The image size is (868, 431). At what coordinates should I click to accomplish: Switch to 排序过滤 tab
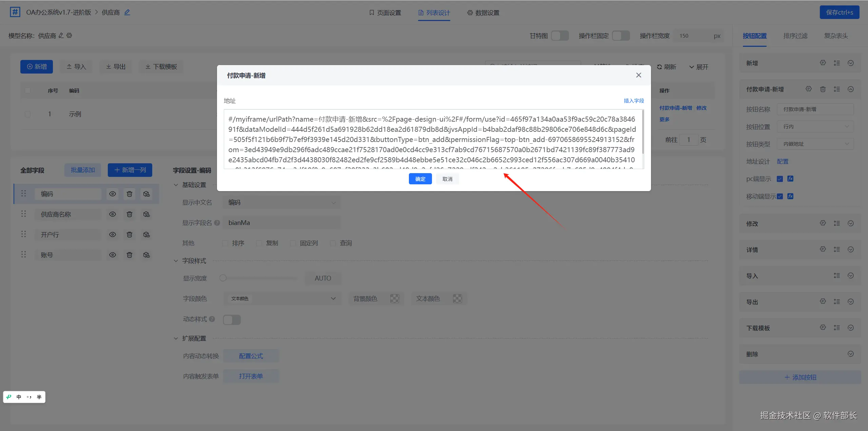point(795,36)
